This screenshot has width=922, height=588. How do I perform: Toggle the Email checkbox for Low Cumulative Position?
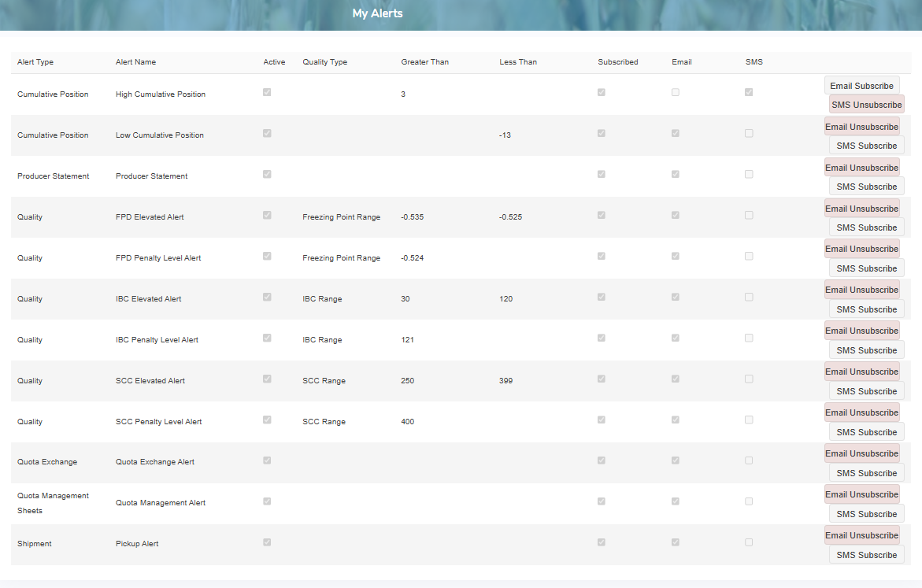coord(675,133)
